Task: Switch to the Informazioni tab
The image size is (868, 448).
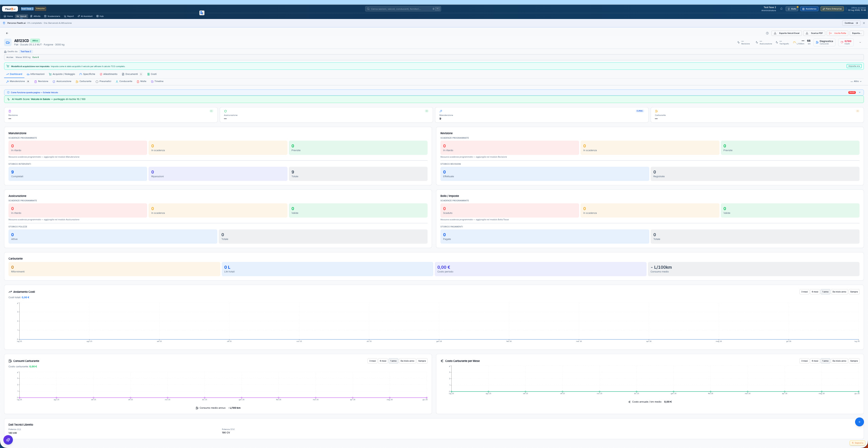Action: pos(36,74)
